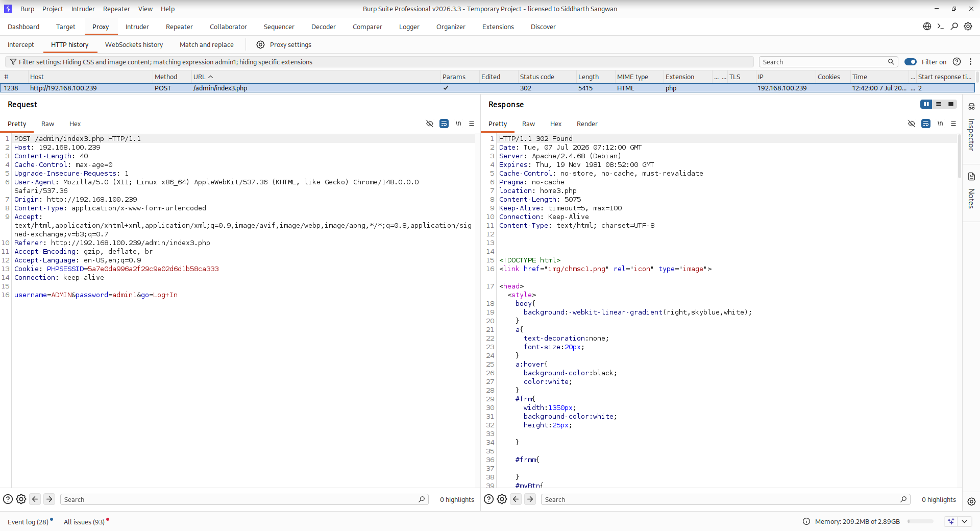Viewport: 980px width, 531px height.
Task: Open history table three-dot options menu
Action: point(971,62)
